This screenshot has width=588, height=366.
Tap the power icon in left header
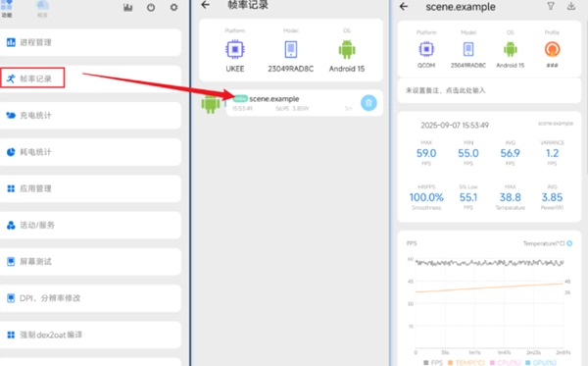tap(151, 7)
